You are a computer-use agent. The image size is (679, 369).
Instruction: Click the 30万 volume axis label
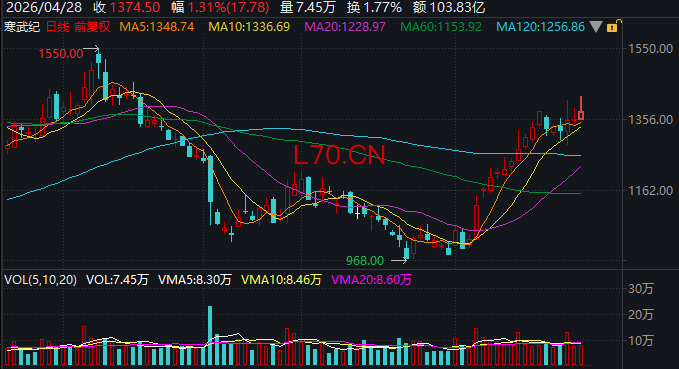[x=640, y=289]
